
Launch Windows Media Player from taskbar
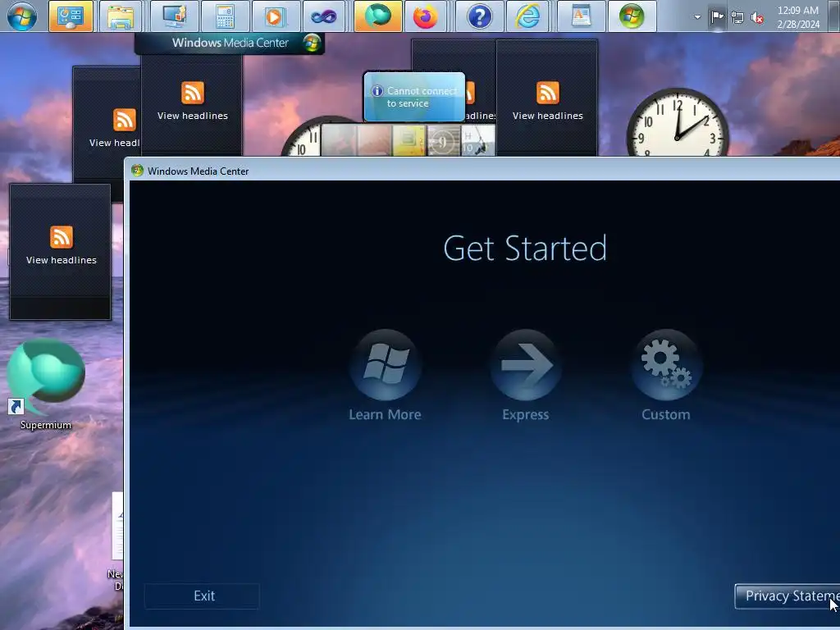pyautogui.click(x=274, y=16)
